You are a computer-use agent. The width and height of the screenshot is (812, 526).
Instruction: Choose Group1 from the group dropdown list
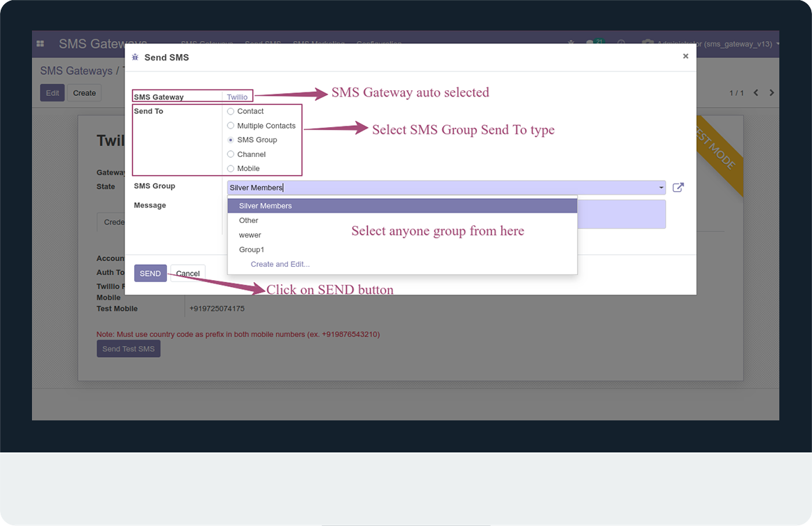pyautogui.click(x=403, y=249)
